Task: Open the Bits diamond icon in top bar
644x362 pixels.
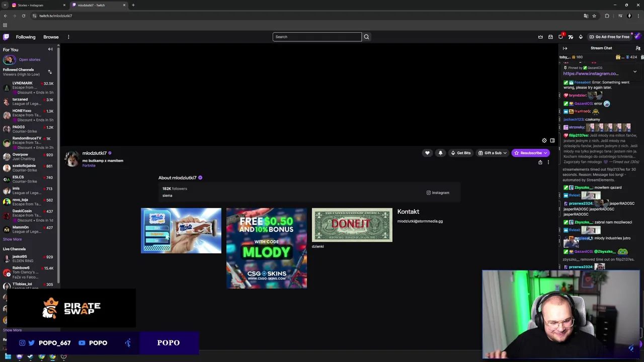Action: coord(581,37)
